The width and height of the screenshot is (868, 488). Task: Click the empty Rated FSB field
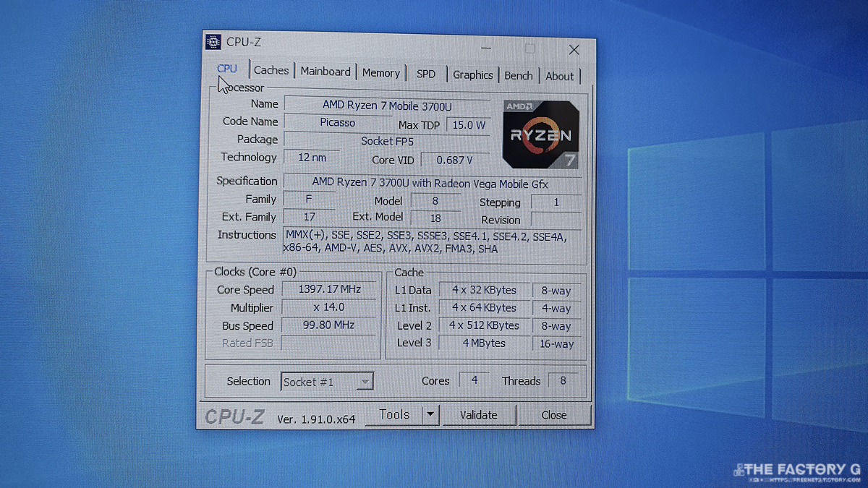pyautogui.click(x=329, y=343)
